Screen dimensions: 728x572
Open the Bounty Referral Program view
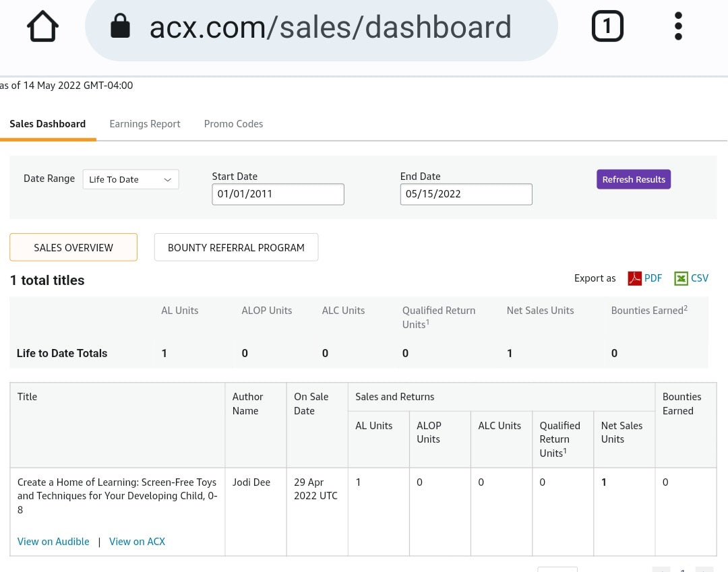(236, 247)
